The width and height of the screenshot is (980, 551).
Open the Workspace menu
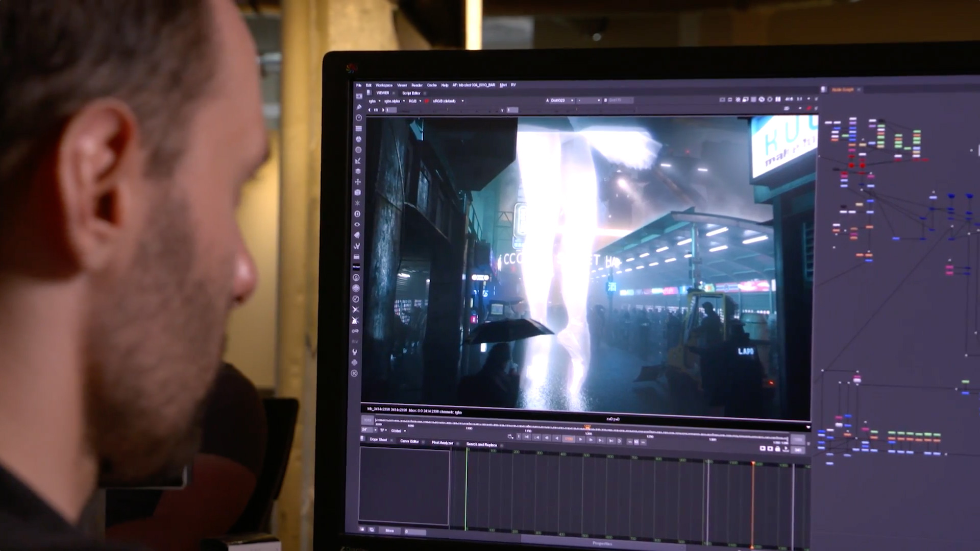pyautogui.click(x=384, y=85)
